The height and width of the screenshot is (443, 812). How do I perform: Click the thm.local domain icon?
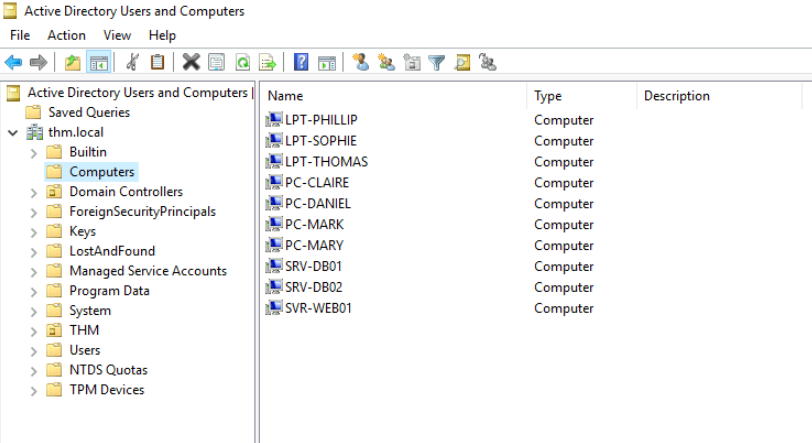(35, 132)
